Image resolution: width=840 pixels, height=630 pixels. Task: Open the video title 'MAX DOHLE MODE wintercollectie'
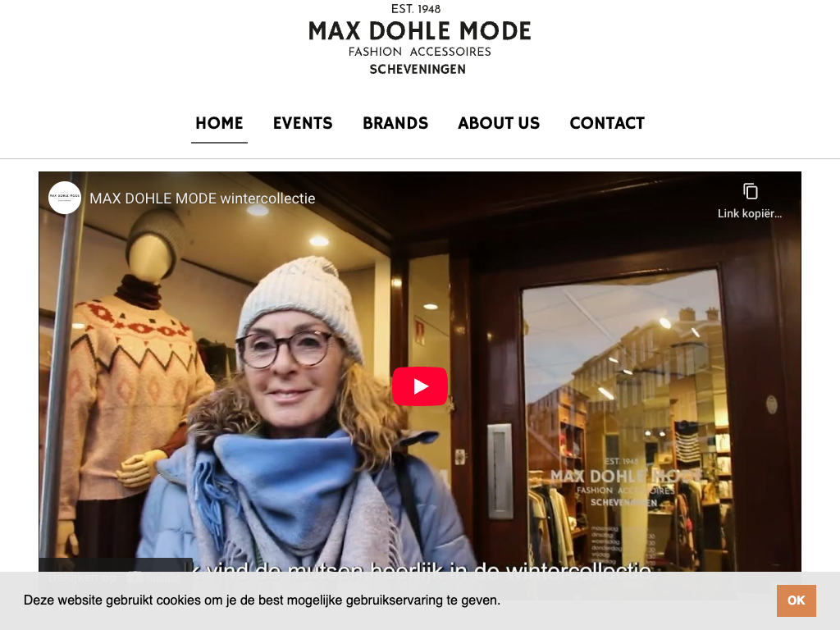[x=203, y=199]
